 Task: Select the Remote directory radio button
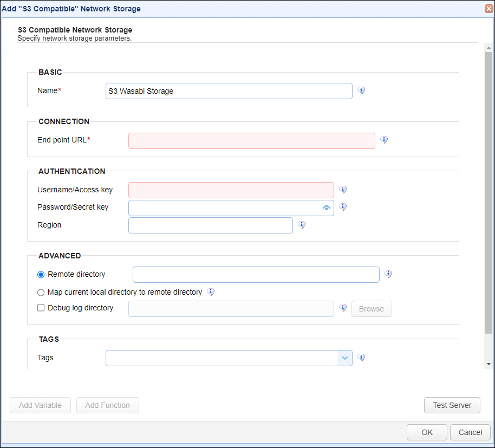point(41,275)
